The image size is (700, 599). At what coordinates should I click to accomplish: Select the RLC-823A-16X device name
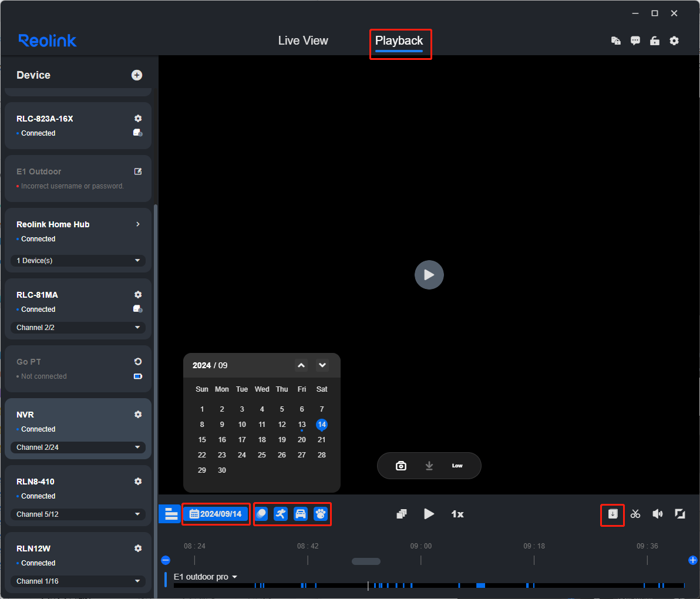tap(45, 119)
